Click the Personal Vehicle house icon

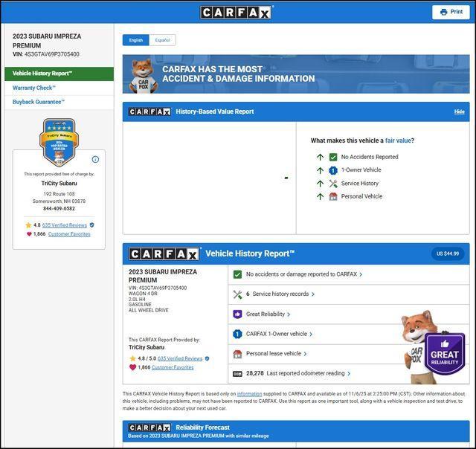[333, 197]
